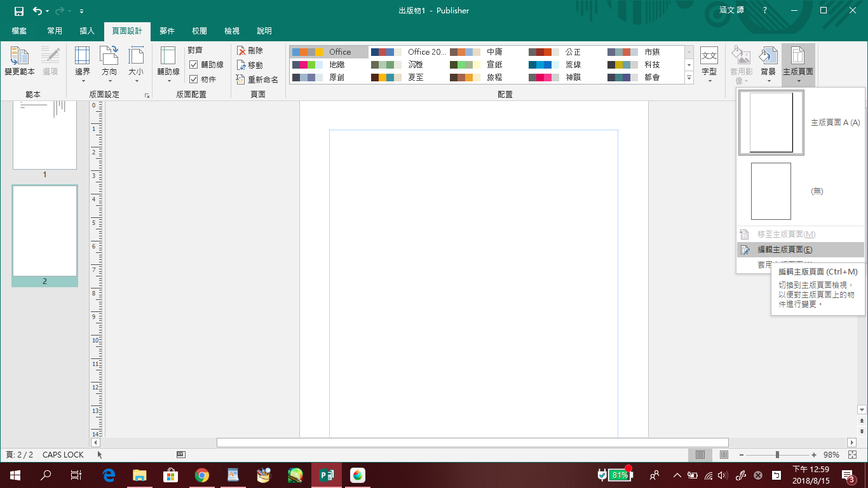Click the Undo arrow icon

[37, 11]
